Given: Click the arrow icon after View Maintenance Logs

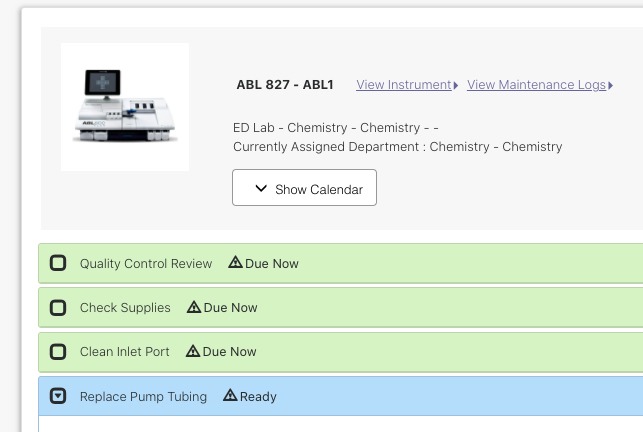Looking at the screenshot, I should coord(611,85).
